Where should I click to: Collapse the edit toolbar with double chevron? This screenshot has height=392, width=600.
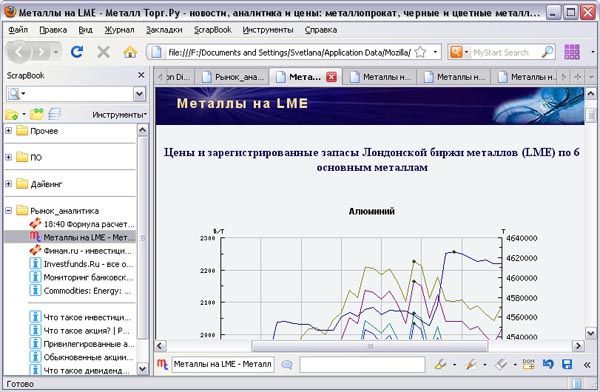pos(587,365)
